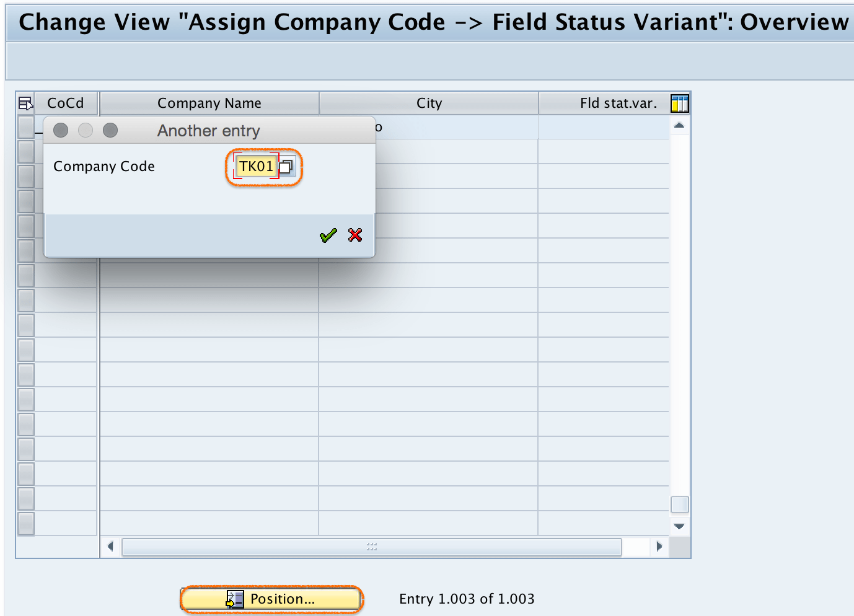The width and height of the screenshot is (854, 616).
Task: Click the down arrow on the vertical scrollbar
Action: pyautogui.click(x=679, y=526)
